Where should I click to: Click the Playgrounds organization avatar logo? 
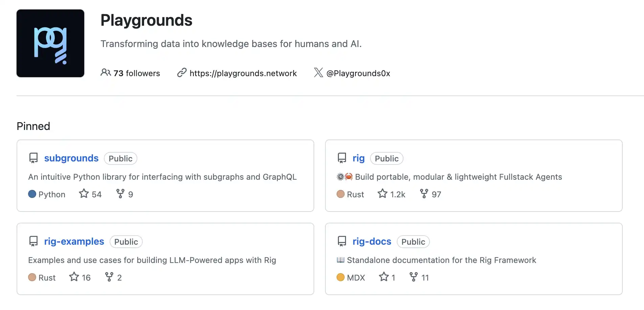pyautogui.click(x=50, y=43)
